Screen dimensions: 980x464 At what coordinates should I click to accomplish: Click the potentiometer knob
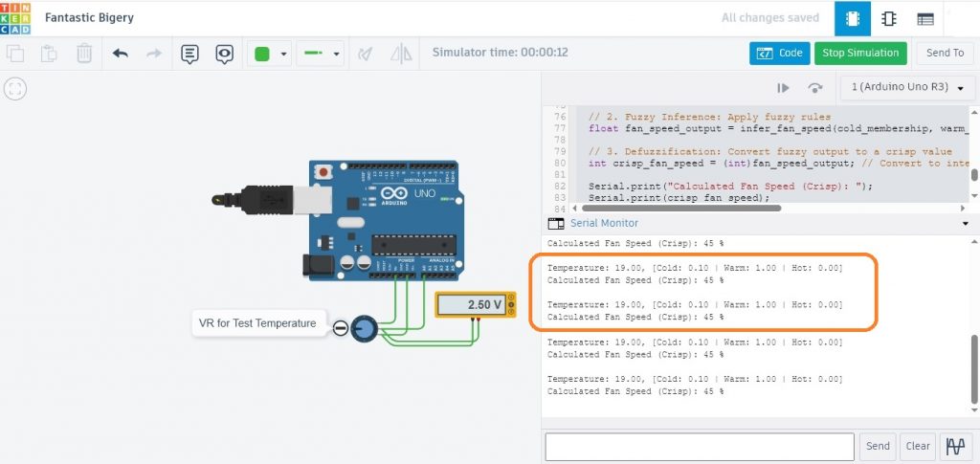click(x=364, y=328)
